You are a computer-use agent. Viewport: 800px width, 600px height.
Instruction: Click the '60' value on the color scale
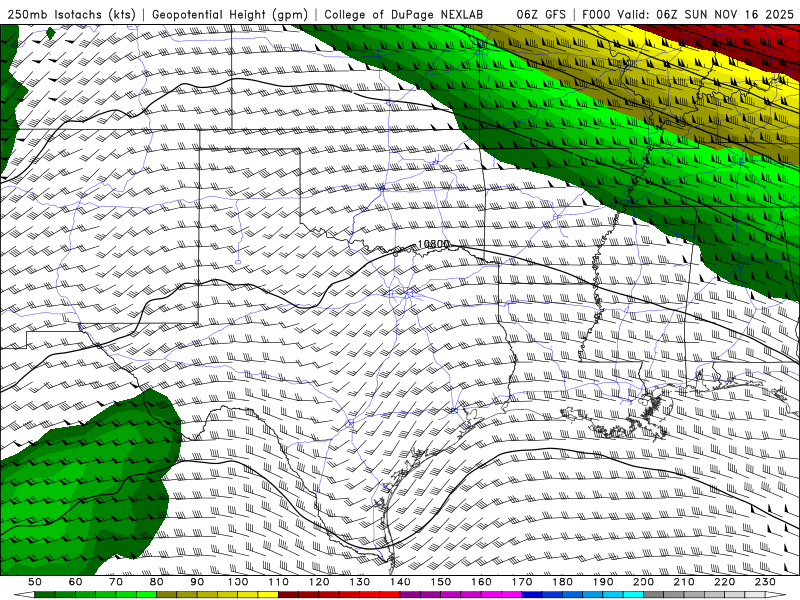(76, 582)
